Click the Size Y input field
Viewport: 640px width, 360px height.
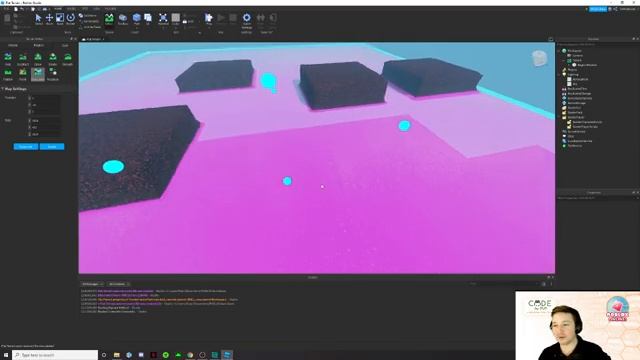46,127
